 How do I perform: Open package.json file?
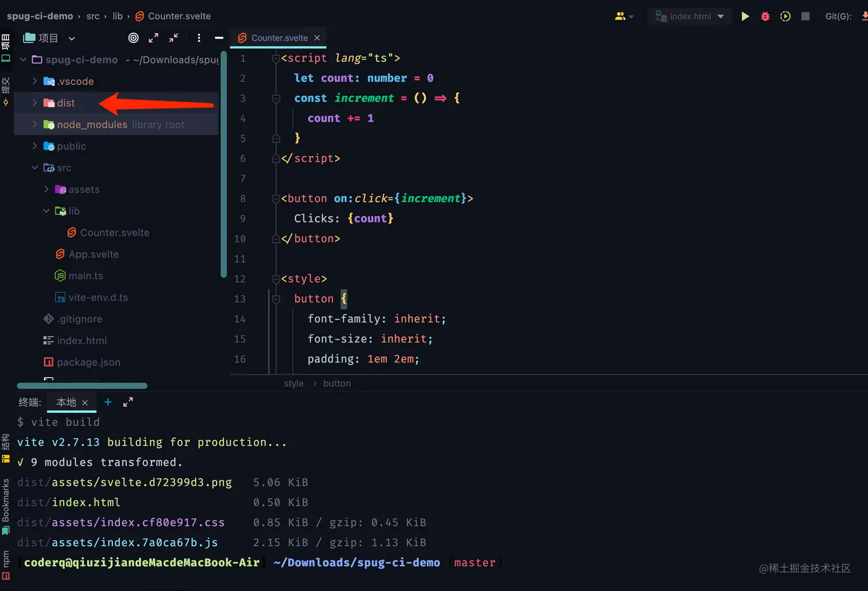[x=89, y=362]
